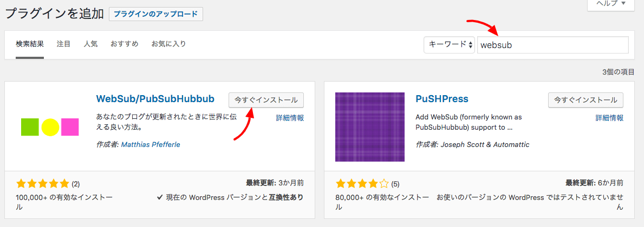Image resolution: width=644 pixels, height=227 pixels.
Task: Open author Matthias Pfefferle link
Action: (x=151, y=145)
